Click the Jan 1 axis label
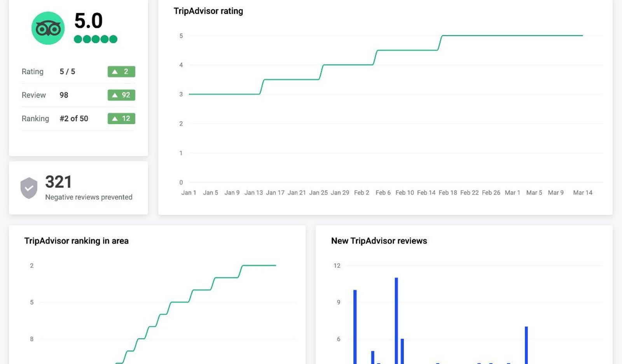 click(189, 193)
